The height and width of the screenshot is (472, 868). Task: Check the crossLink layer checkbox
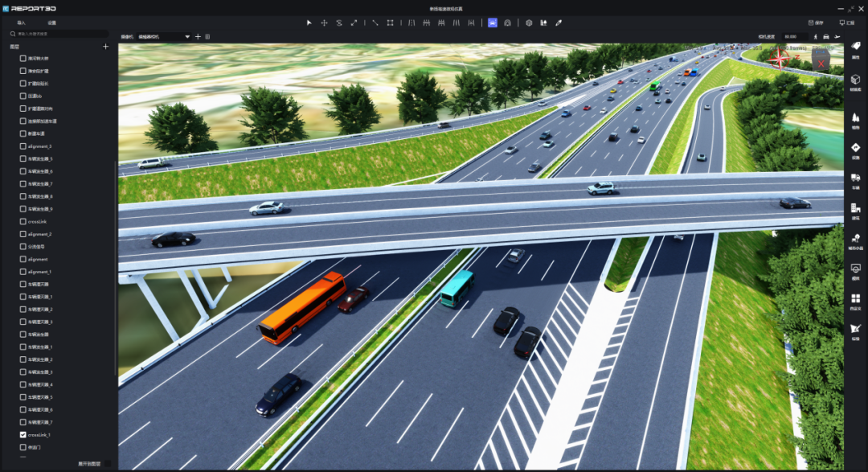coord(23,221)
